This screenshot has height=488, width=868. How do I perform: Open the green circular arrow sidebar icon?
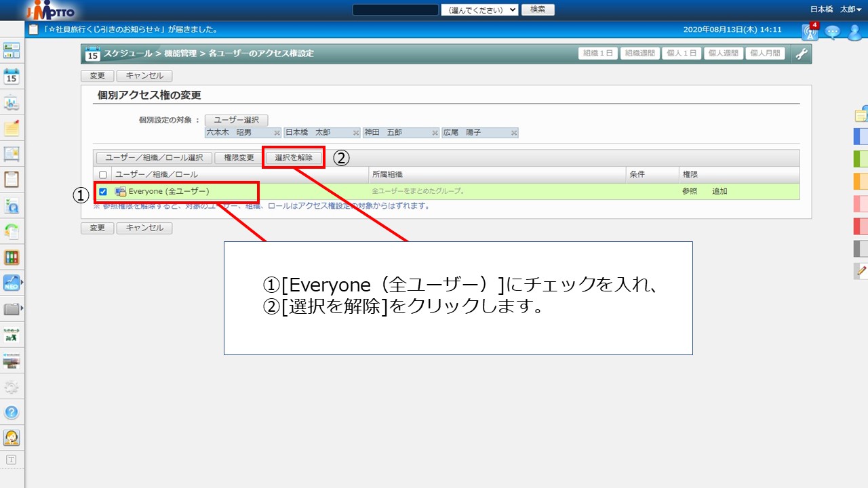[x=12, y=231]
